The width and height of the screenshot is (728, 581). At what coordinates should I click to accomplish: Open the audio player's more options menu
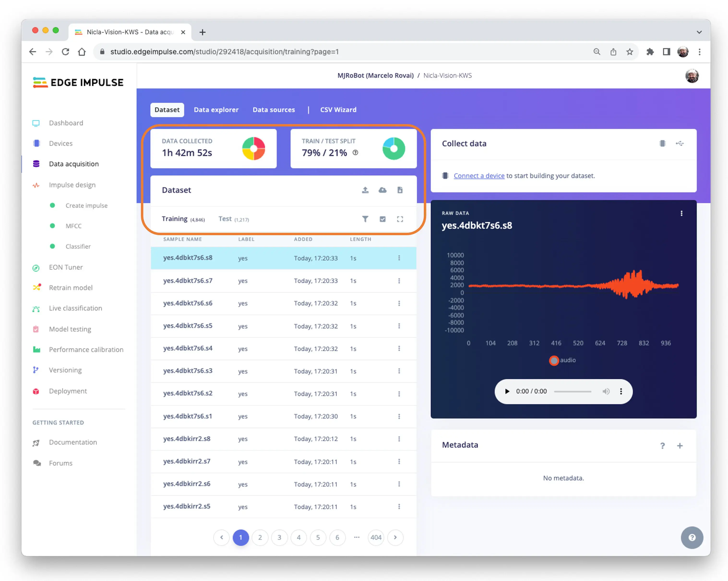click(x=621, y=391)
